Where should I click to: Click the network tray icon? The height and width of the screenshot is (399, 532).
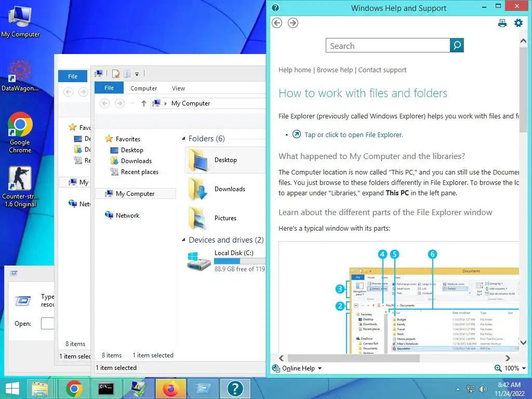471,389
